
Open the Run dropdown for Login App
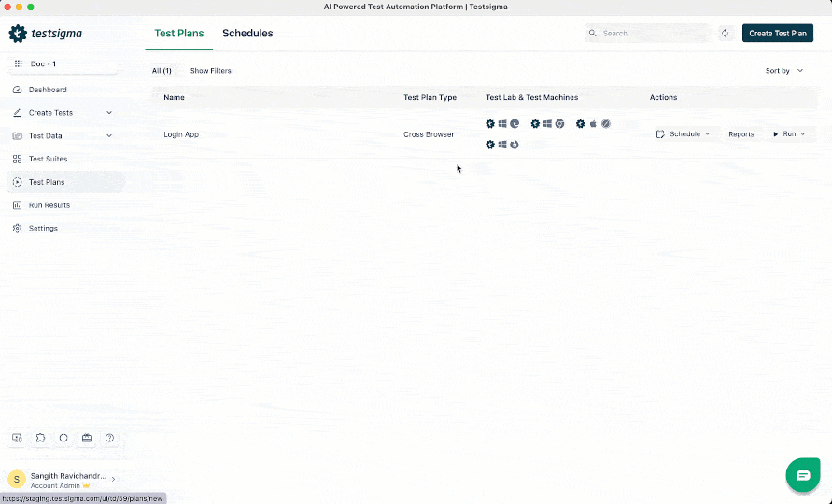coord(788,134)
